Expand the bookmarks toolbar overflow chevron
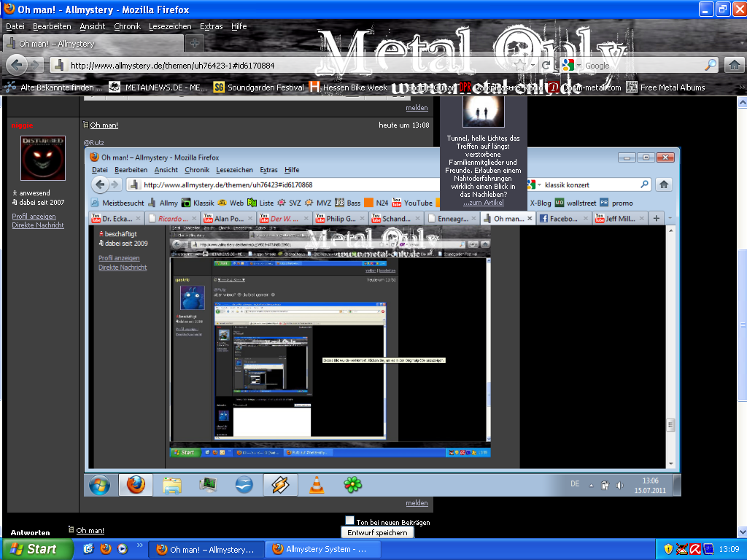Screen dimensions: 747x560 click(741, 87)
